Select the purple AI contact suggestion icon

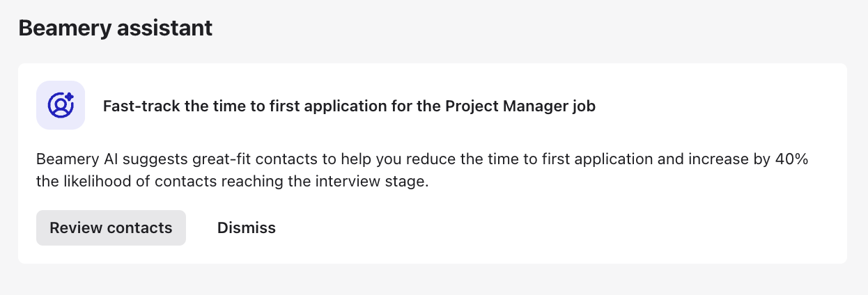[61, 105]
